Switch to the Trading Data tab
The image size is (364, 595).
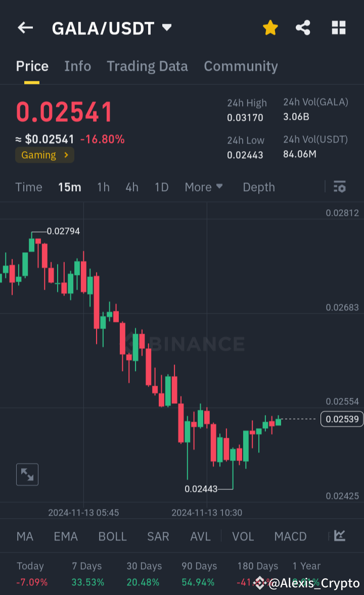147,66
